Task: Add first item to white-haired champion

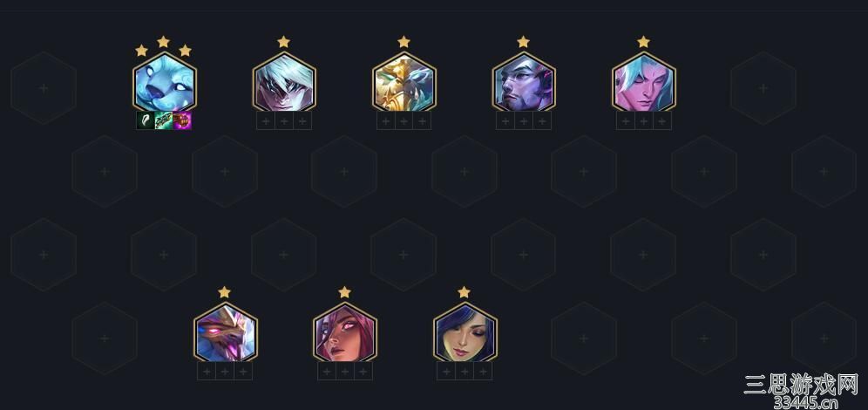Action: pyautogui.click(x=266, y=120)
